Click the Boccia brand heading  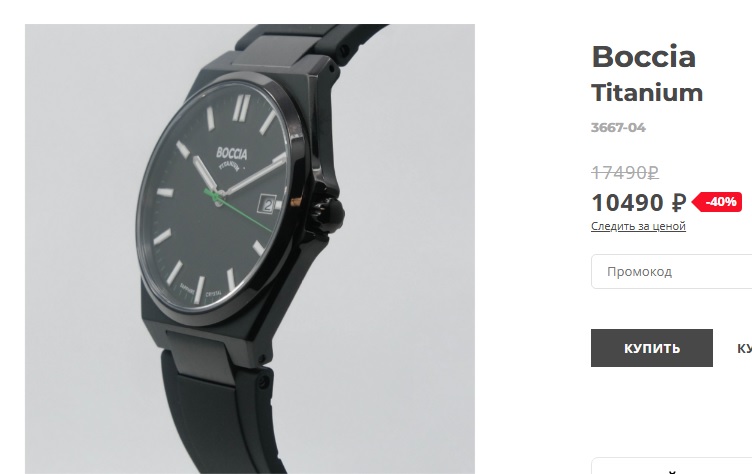644,57
